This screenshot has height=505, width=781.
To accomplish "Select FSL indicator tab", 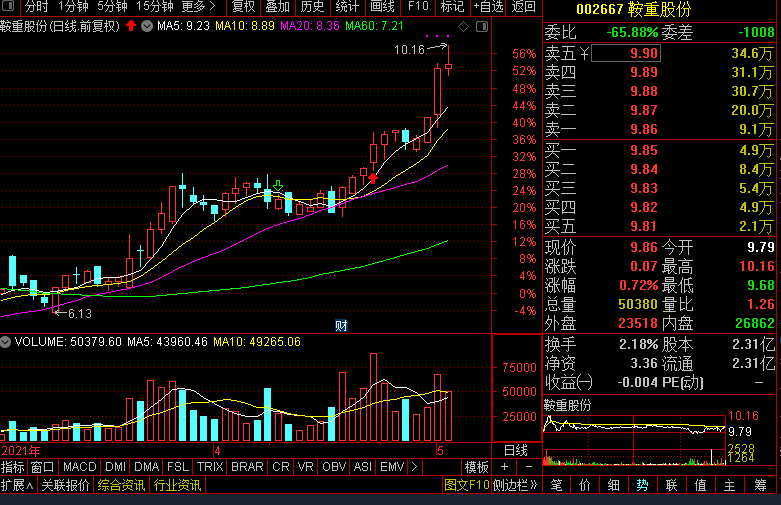I will click(178, 467).
